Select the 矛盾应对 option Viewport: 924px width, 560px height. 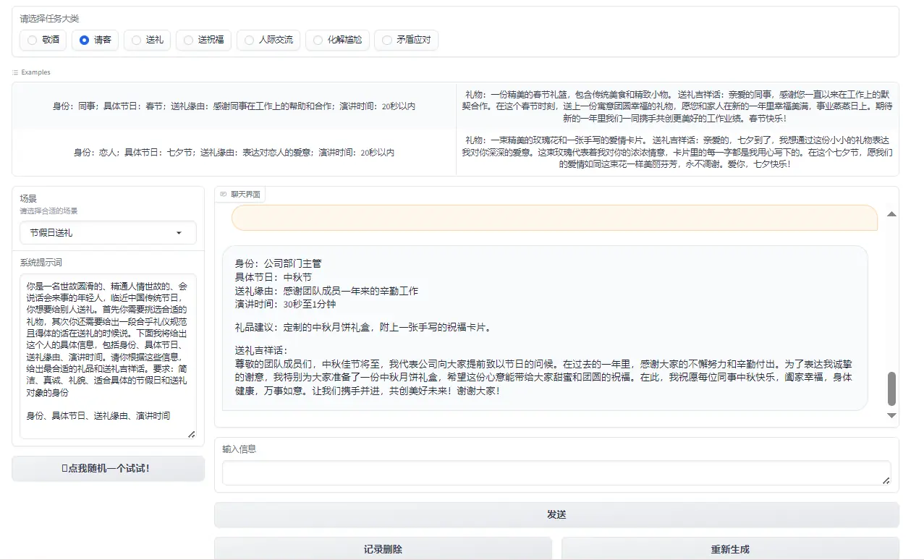point(386,40)
